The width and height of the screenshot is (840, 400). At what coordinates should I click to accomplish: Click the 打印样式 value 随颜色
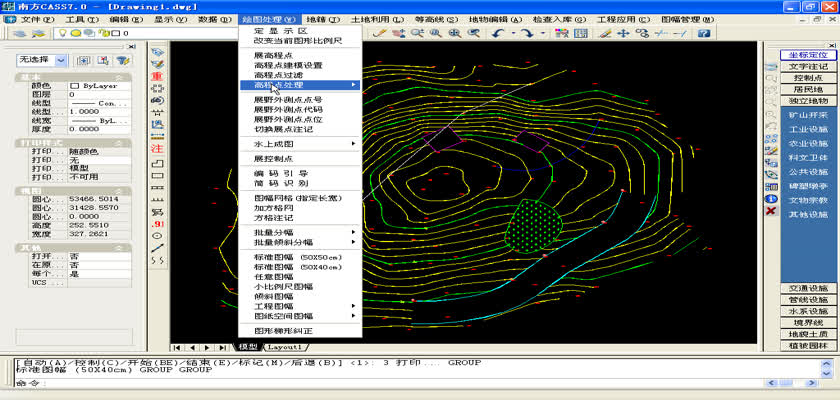[99, 152]
